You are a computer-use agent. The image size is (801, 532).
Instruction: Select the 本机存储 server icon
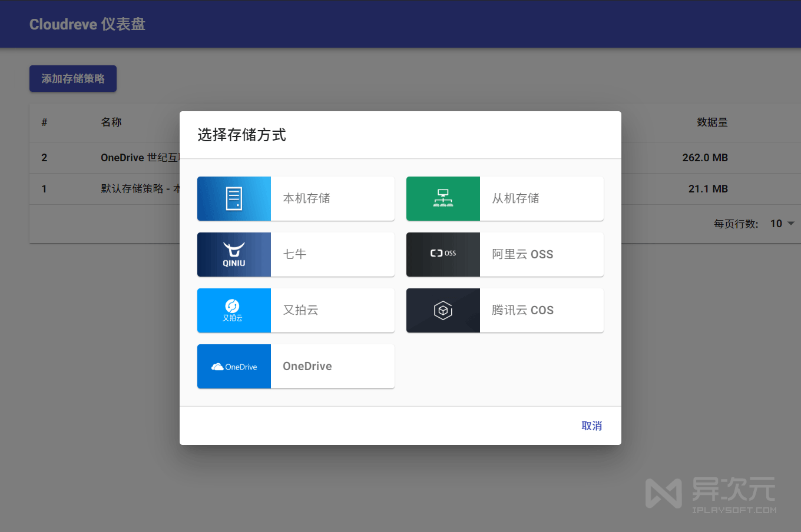coord(234,198)
